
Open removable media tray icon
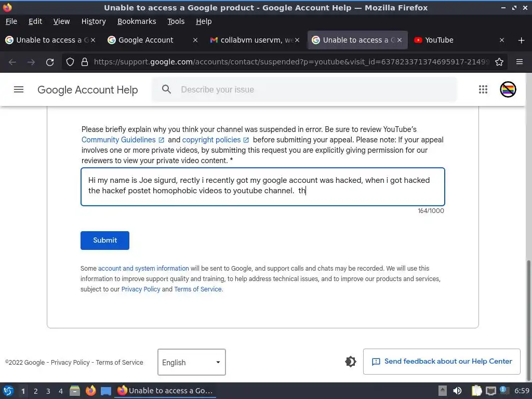[443, 391]
